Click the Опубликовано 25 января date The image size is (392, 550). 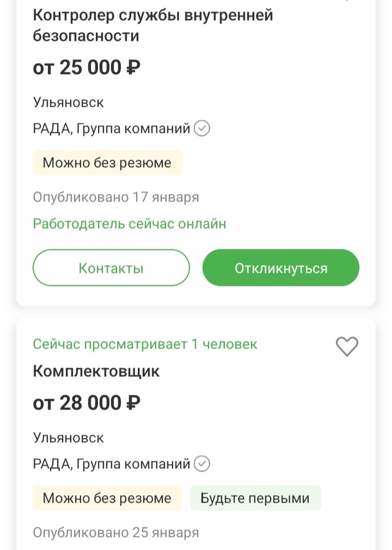pyautogui.click(x=116, y=532)
